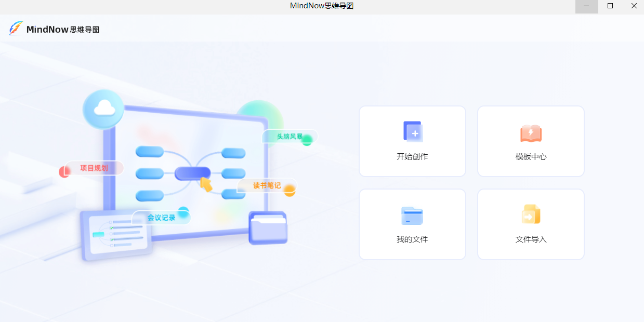Click the central blue node of the mind map
Screen dimensions: 644x322
[x=191, y=173]
